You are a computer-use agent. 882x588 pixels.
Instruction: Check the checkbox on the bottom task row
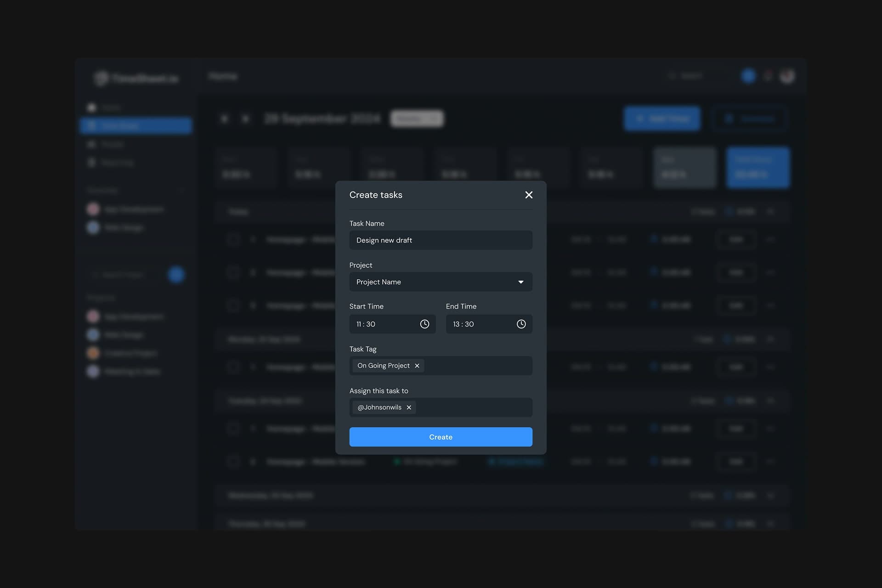pyautogui.click(x=234, y=461)
